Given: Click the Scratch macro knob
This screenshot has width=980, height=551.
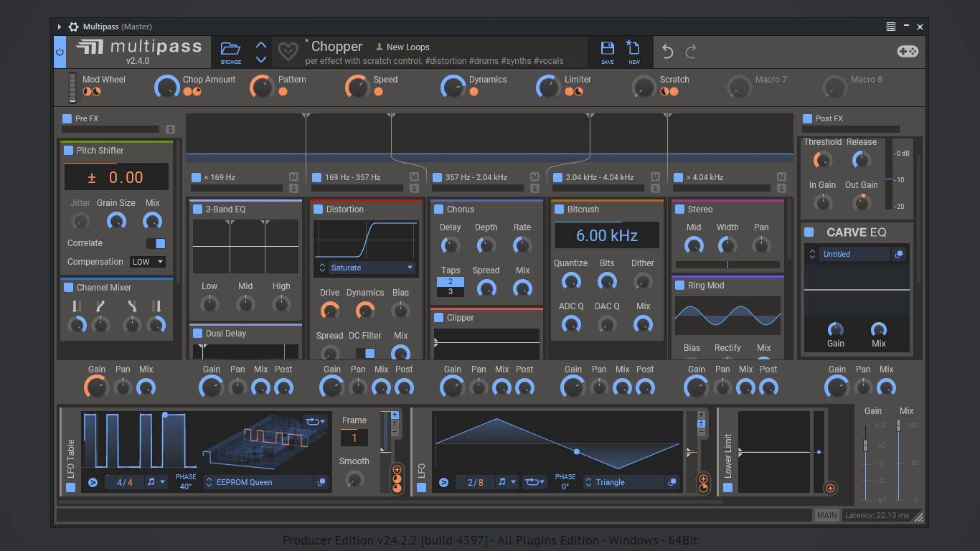Looking at the screenshot, I should click(644, 88).
